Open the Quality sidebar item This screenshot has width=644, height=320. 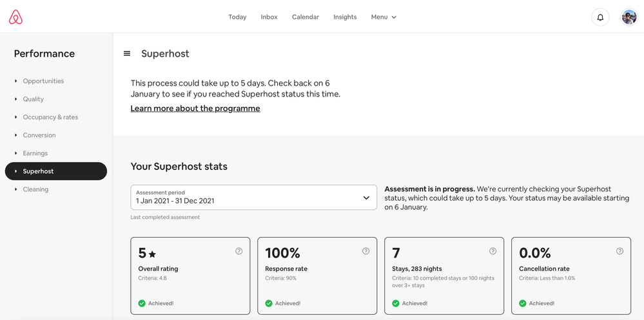(x=34, y=99)
